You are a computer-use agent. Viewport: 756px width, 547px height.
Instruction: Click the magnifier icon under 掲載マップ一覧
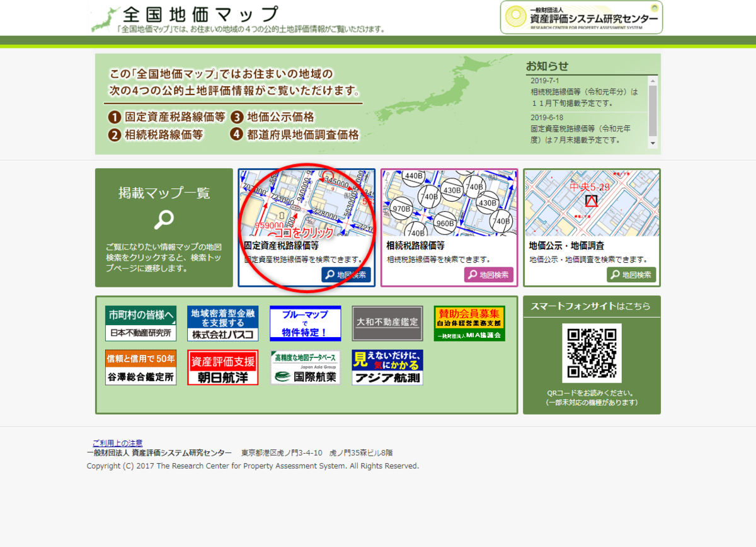coord(164,220)
